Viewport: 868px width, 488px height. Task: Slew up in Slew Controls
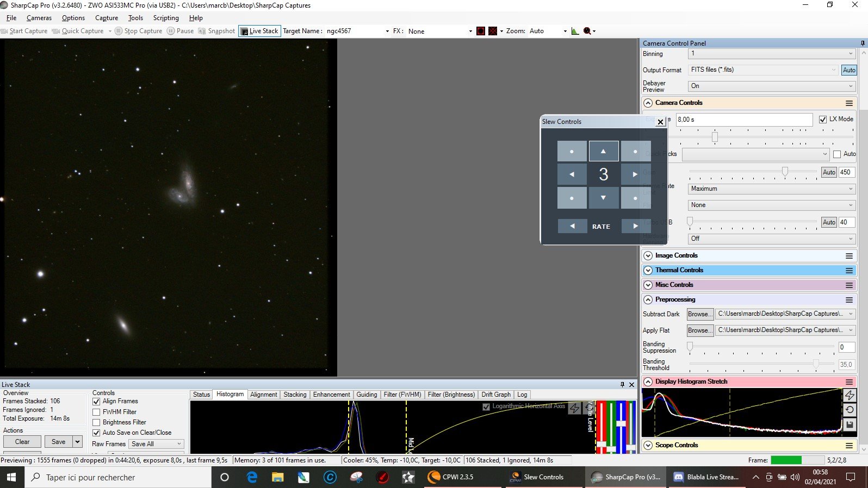tap(604, 151)
